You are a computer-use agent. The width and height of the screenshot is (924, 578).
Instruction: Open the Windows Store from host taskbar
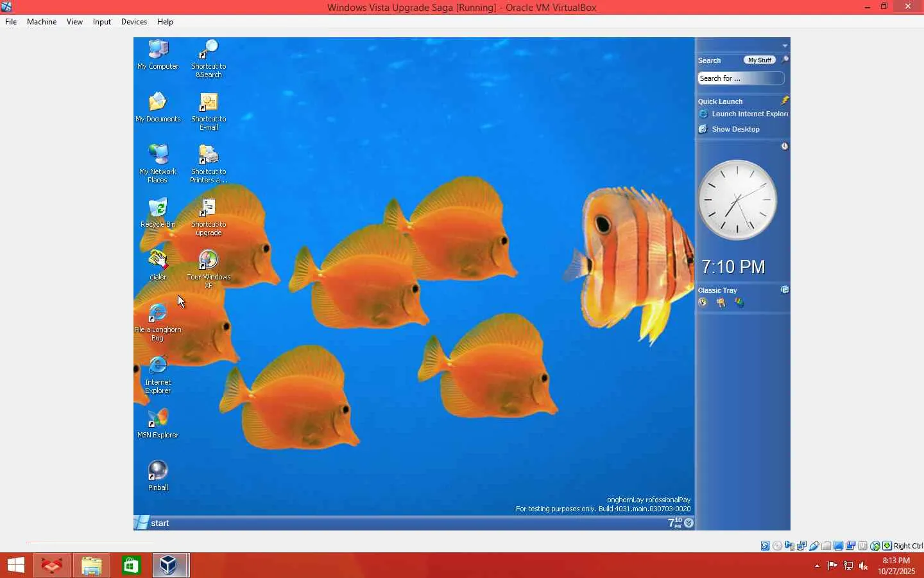tap(132, 565)
